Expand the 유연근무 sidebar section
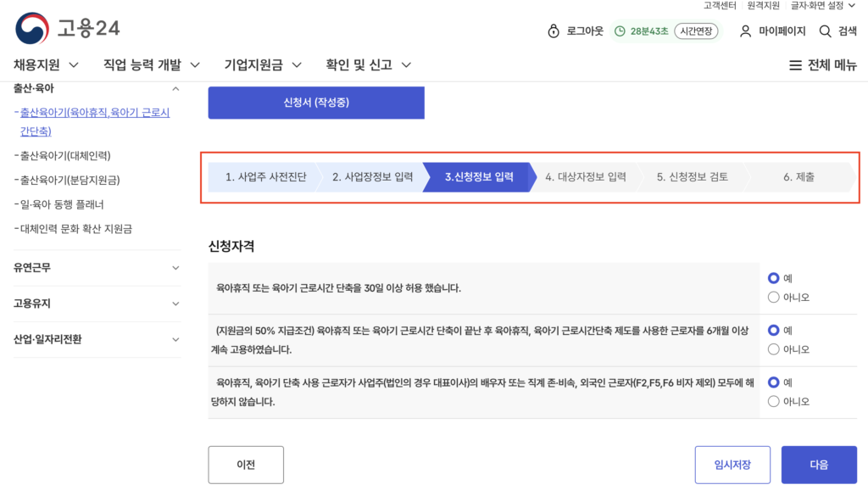The image size is (868, 496). (x=175, y=268)
